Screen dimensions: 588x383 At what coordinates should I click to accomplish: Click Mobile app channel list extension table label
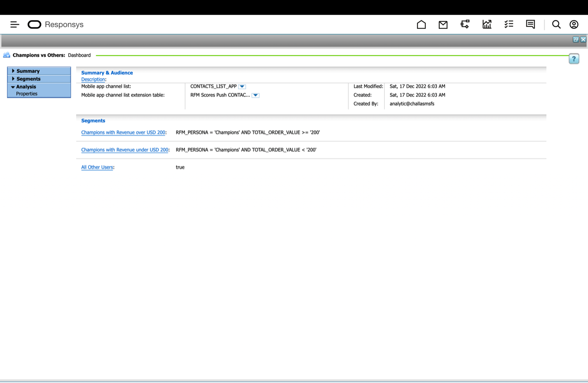click(123, 95)
